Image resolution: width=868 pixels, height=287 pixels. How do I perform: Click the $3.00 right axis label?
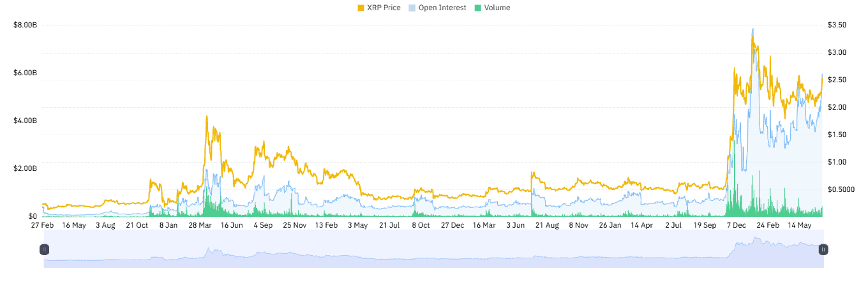837,52
